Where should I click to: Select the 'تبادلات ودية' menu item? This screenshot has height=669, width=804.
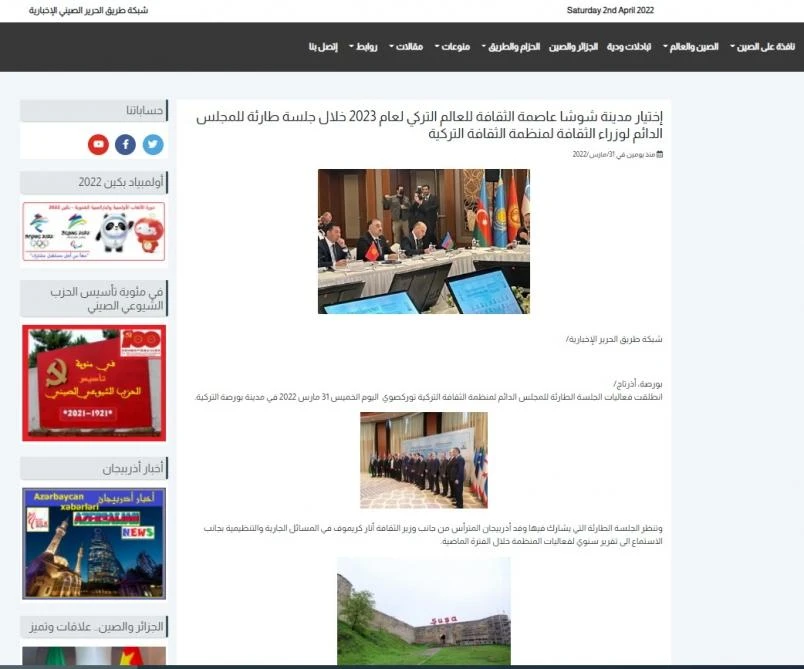pyautogui.click(x=630, y=47)
